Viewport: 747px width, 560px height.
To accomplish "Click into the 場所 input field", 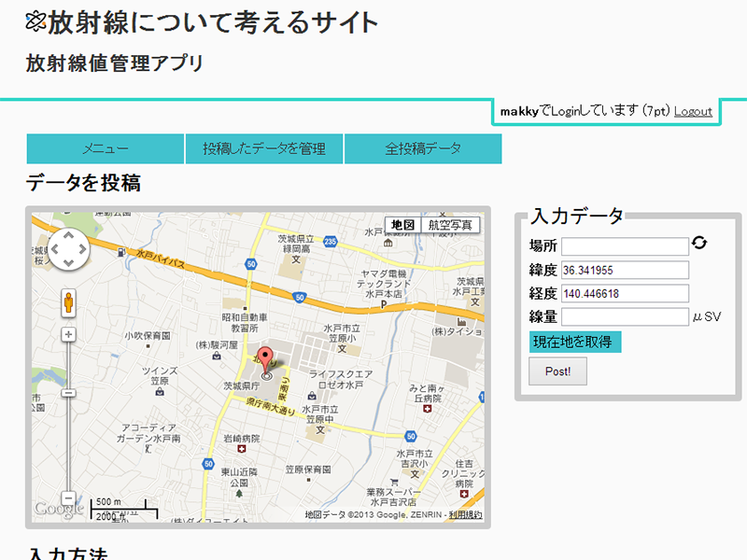I will tap(625, 246).
